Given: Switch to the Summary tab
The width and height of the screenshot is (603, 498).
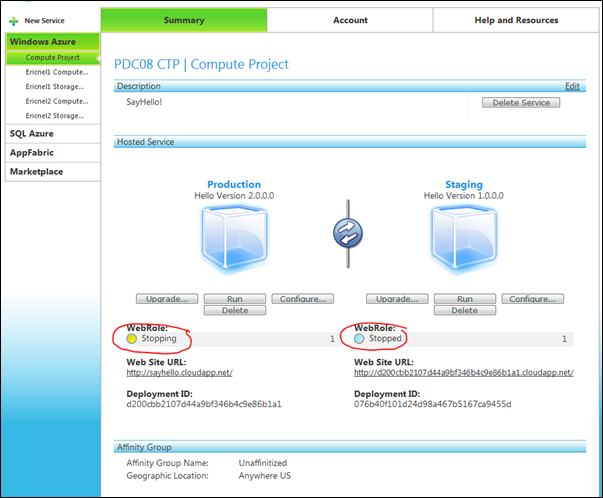Looking at the screenshot, I should (184, 20).
